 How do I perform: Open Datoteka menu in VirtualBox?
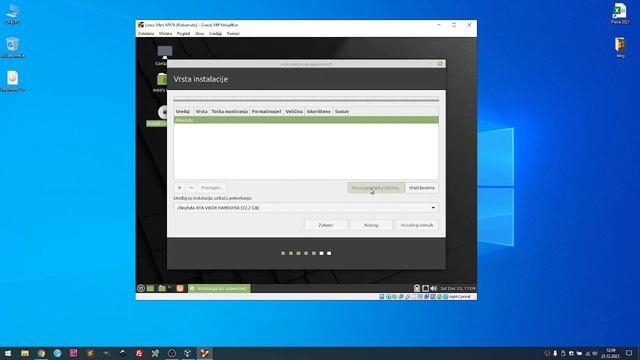coord(146,33)
